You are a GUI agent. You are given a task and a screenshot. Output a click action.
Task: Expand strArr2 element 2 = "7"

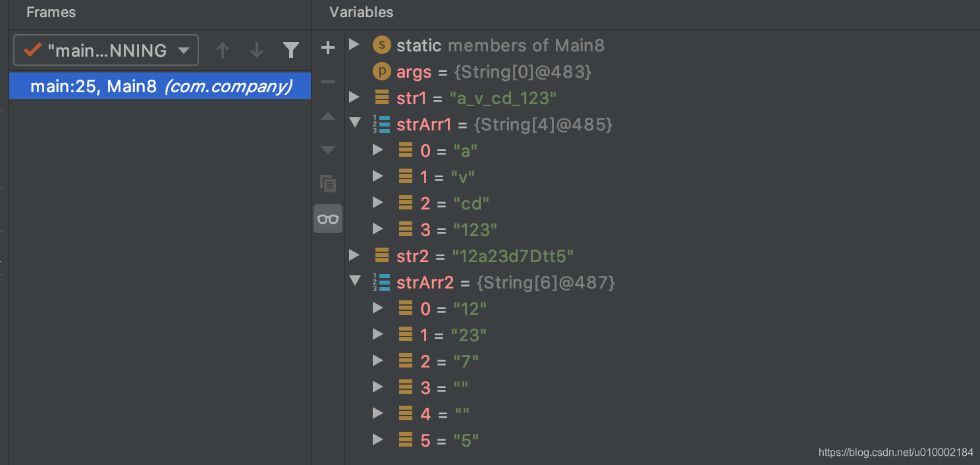pyautogui.click(x=377, y=360)
